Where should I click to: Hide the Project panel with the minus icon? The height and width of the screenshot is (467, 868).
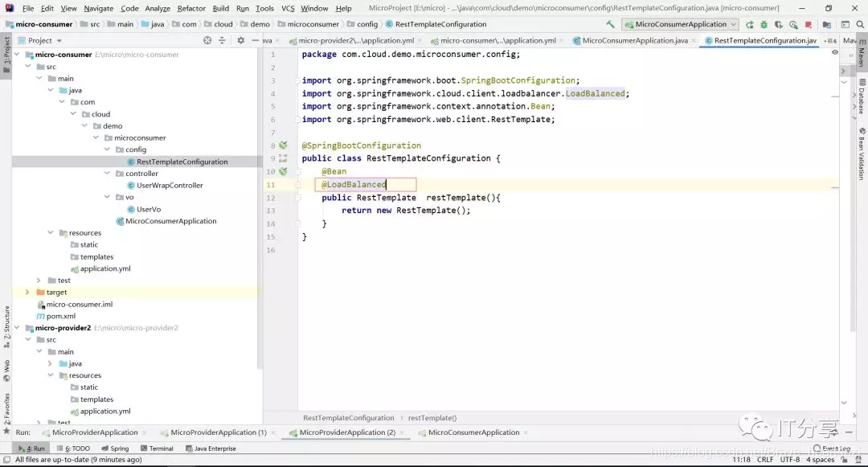pyautogui.click(x=256, y=40)
